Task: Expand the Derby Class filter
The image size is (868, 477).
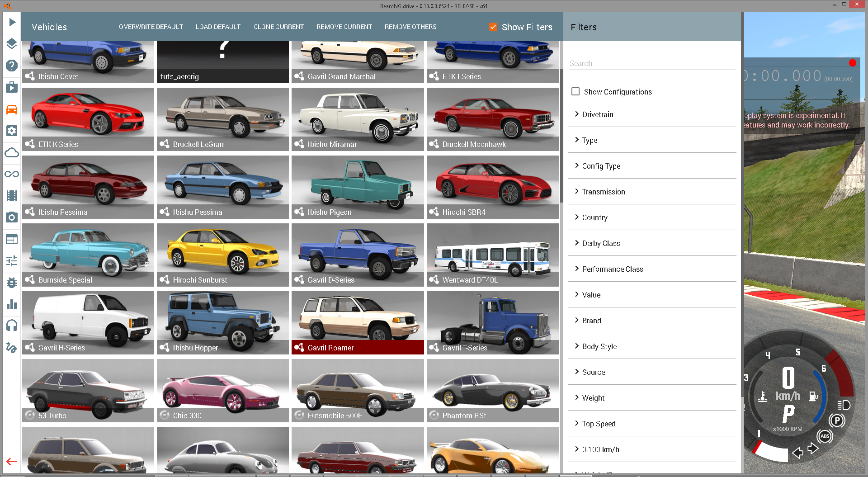Action: (652, 243)
